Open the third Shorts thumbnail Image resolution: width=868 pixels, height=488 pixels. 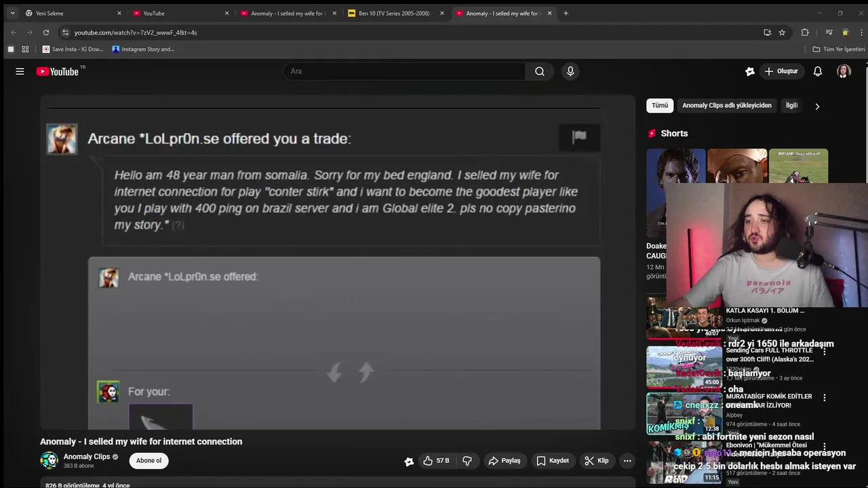(x=798, y=166)
